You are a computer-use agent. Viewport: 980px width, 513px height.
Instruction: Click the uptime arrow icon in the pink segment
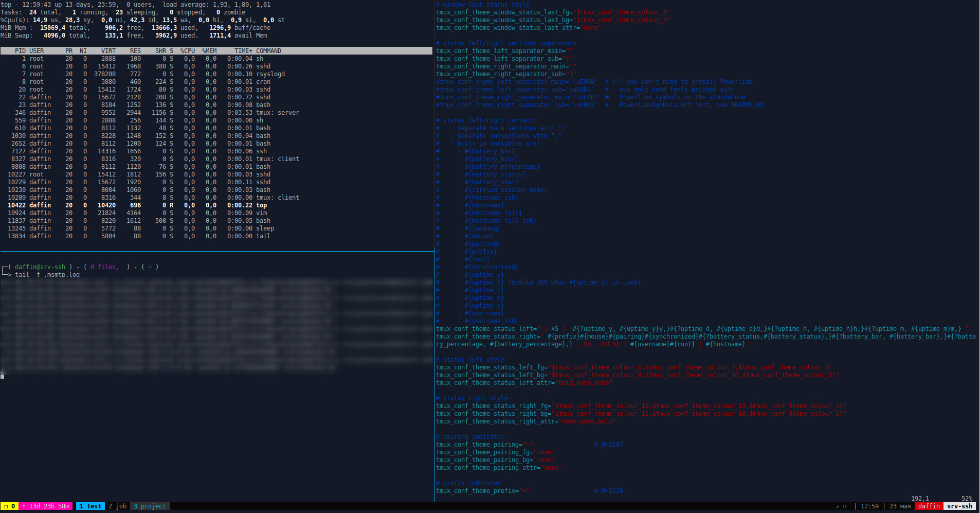(x=24, y=506)
